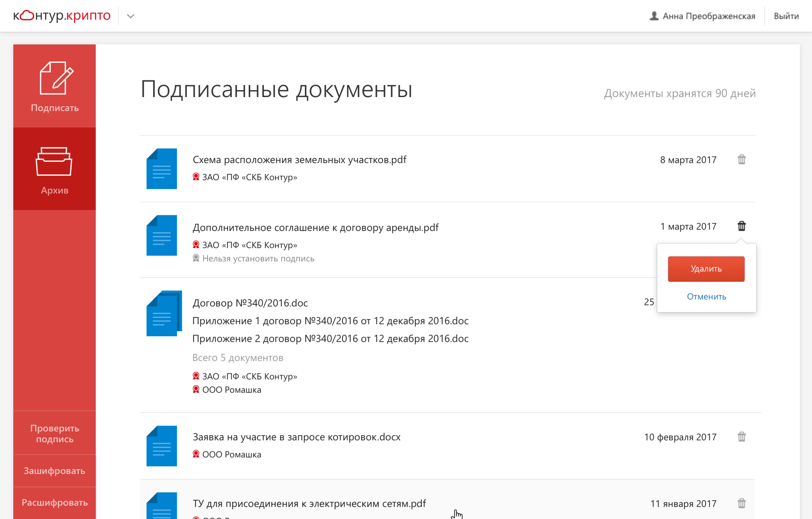This screenshot has height=519, width=812.
Task: Select Расшифровать in sidebar
Action: tap(54, 503)
